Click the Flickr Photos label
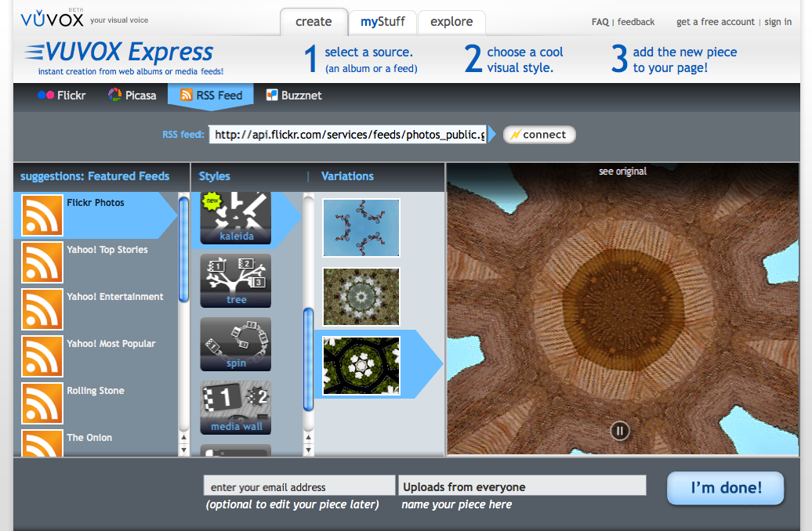812x531 pixels. 96,202
